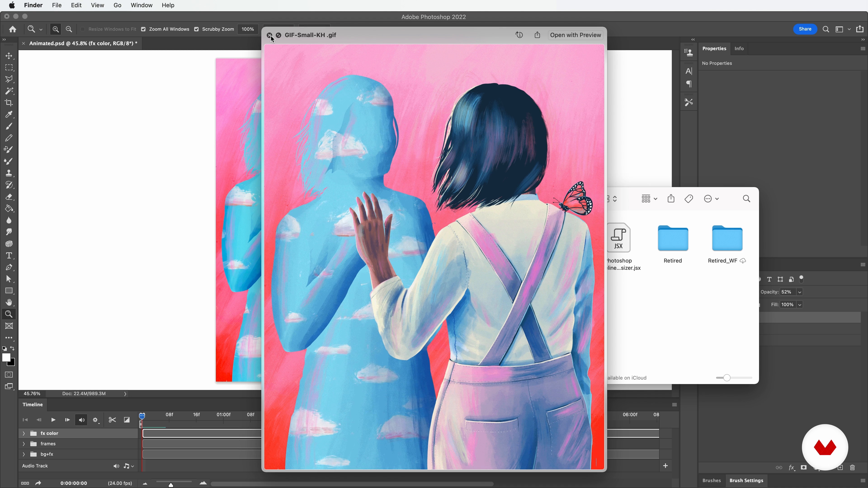Select the Paint Bucket tool
This screenshot has height=488, width=868.
(x=9, y=209)
